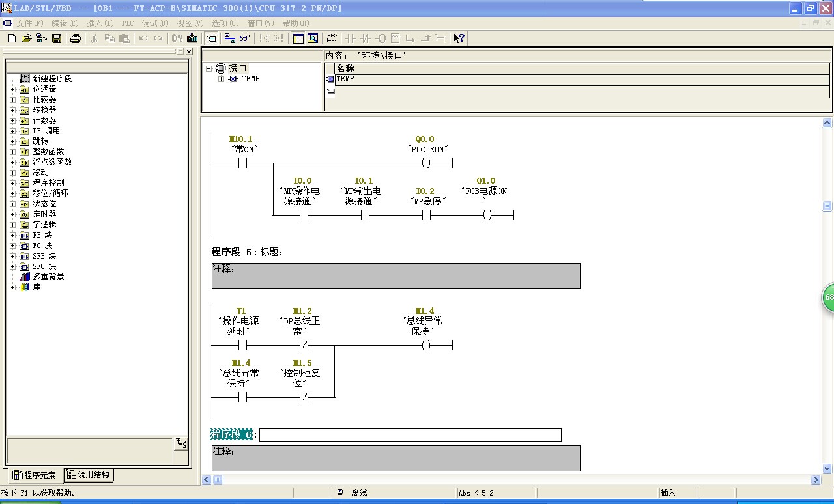Expand the TEMP node under 接口

pos(221,79)
